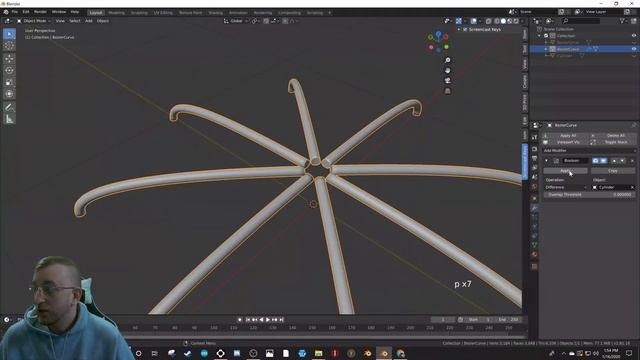
Task: Collapse the Collection tree in outliner
Action: tap(540, 36)
